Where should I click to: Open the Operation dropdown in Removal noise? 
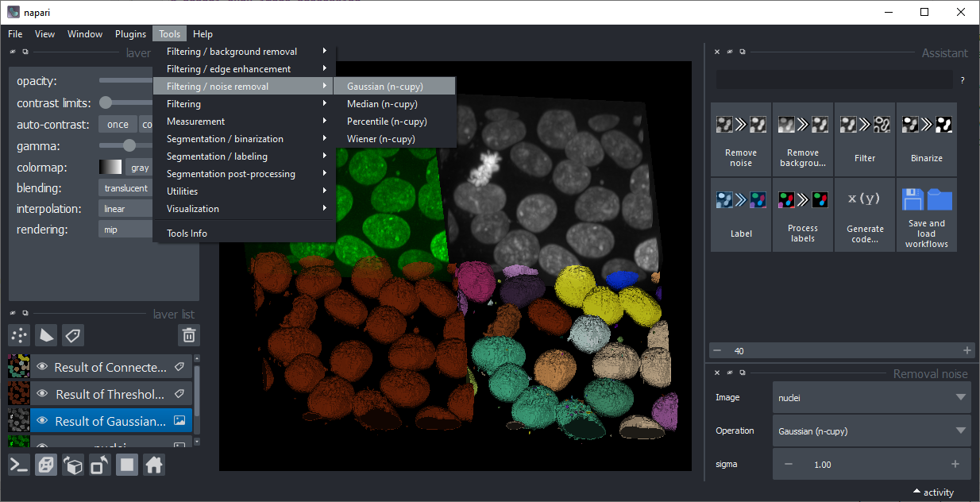tap(871, 431)
